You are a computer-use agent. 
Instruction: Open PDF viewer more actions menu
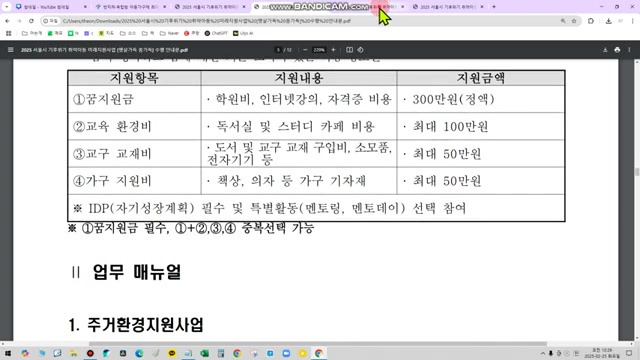click(x=629, y=50)
